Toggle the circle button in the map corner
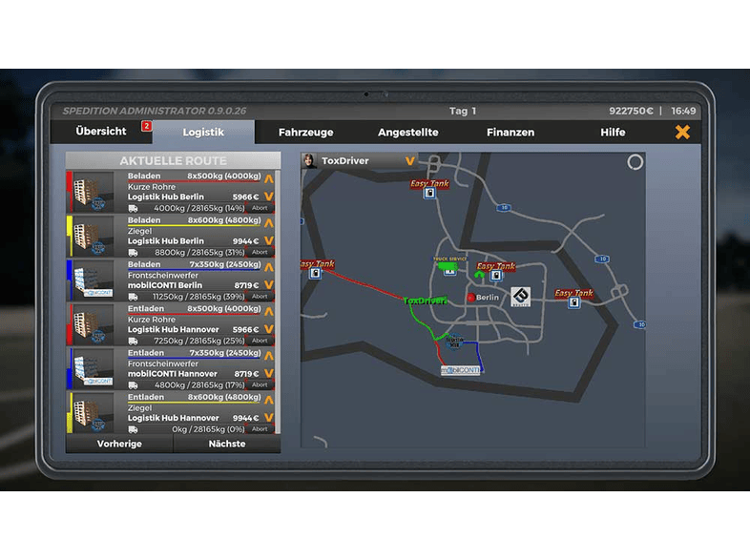The width and height of the screenshot is (750, 560). (x=635, y=163)
